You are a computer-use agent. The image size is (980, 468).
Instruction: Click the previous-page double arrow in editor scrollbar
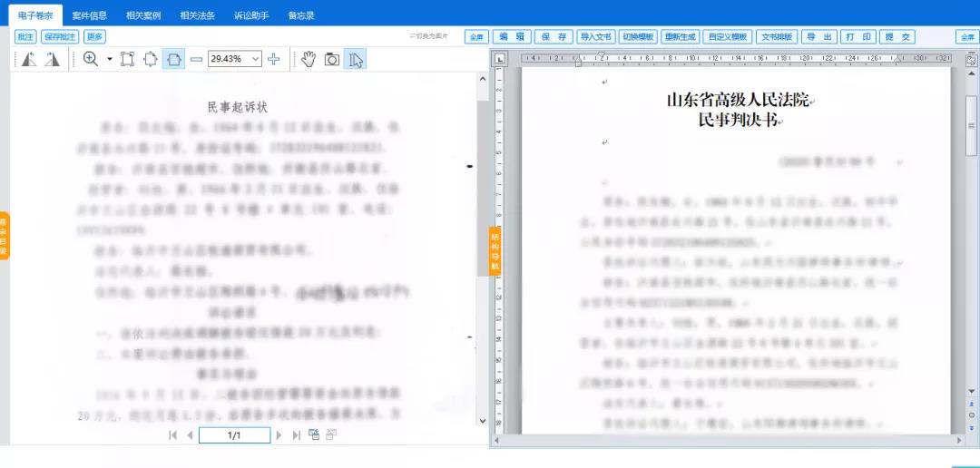(971, 405)
